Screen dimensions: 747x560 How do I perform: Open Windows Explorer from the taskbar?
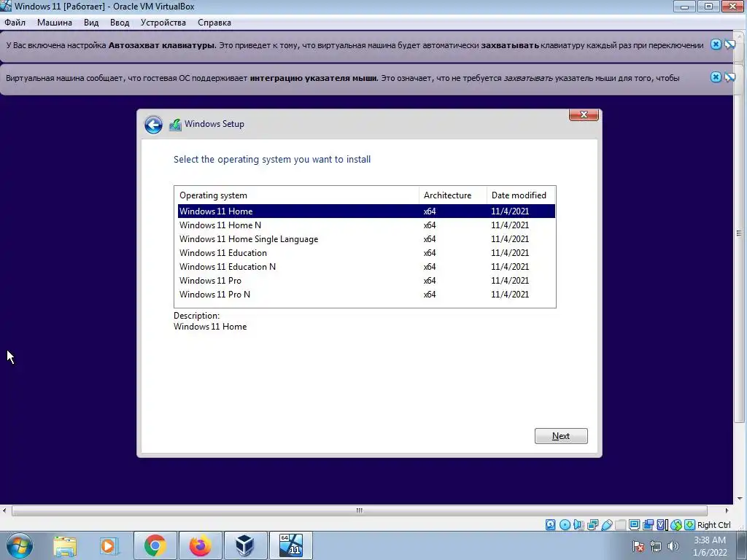(x=65, y=545)
